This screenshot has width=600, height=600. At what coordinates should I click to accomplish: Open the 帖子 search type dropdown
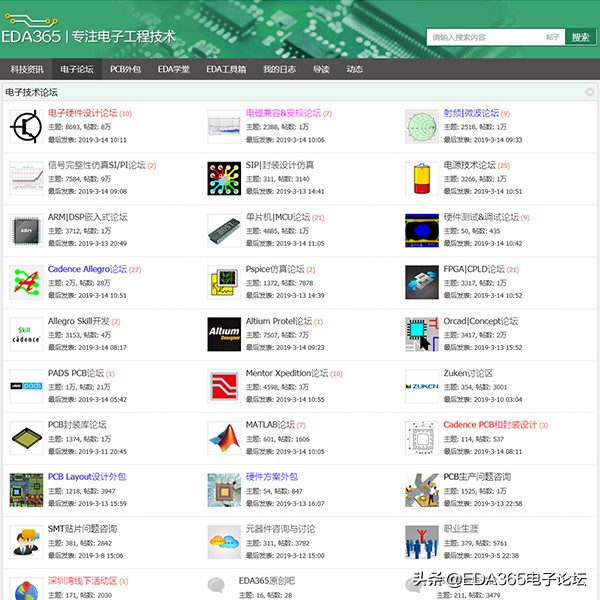(x=553, y=37)
